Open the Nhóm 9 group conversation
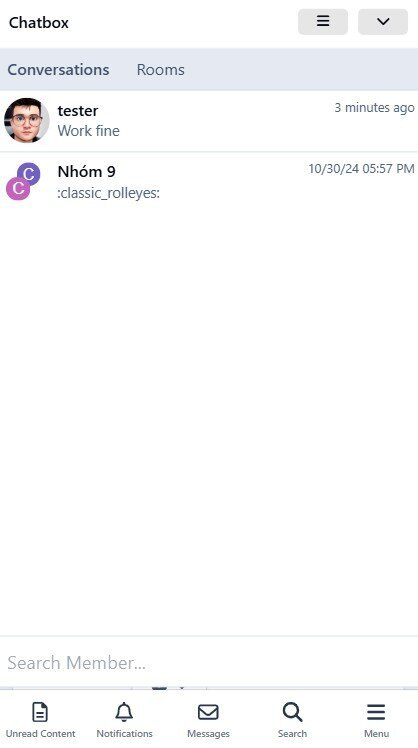Screen dimensions: 418x748 (209, 182)
